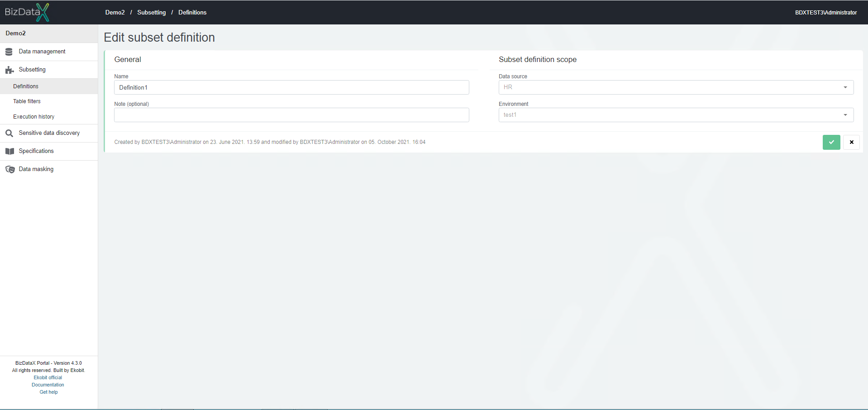Open Execution history in the sidebar
The width and height of the screenshot is (868, 410).
pyautogui.click(x=49, y=117)
